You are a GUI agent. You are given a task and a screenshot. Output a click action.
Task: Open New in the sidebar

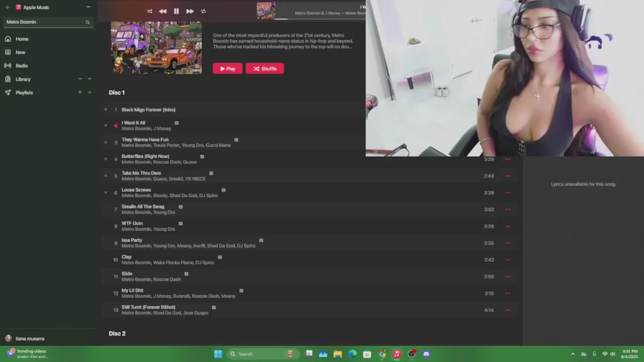coord(20,52)
